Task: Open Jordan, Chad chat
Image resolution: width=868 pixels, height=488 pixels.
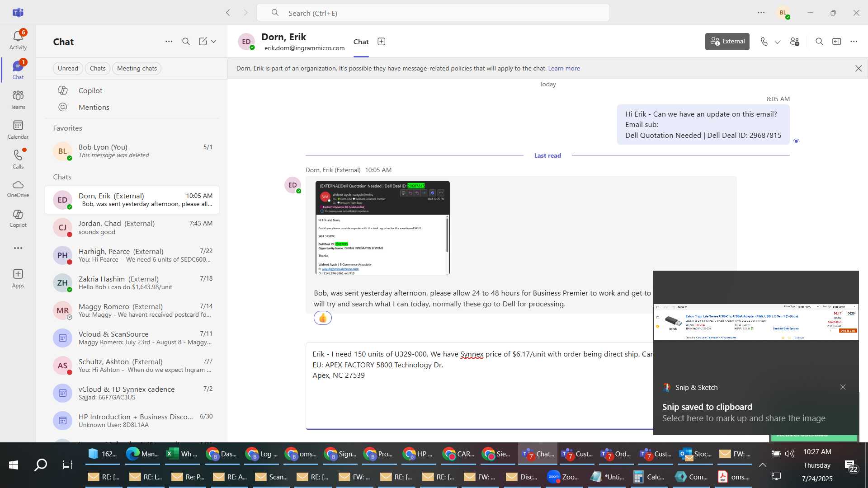Action: [132, 227]
